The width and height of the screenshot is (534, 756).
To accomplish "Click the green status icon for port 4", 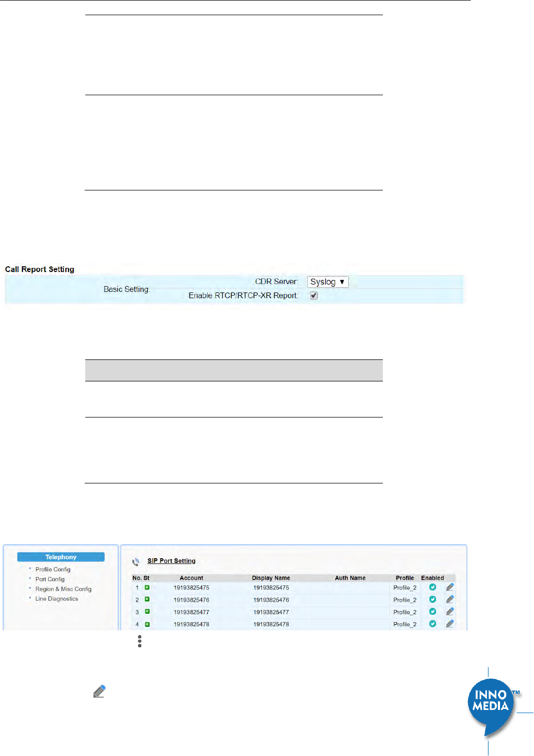I will pos(147,624).
